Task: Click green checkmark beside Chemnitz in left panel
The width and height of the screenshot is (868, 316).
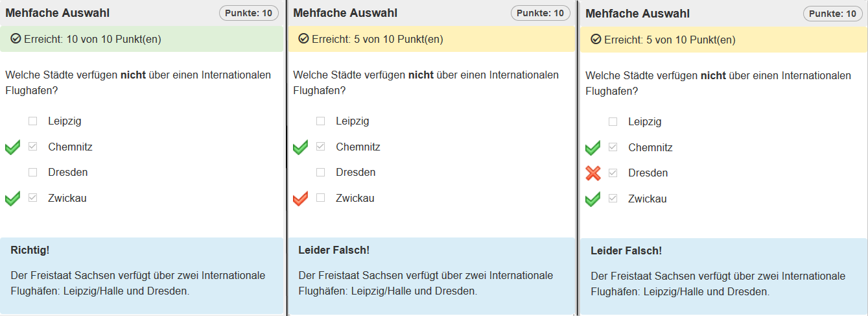Action: coord(12,147)
